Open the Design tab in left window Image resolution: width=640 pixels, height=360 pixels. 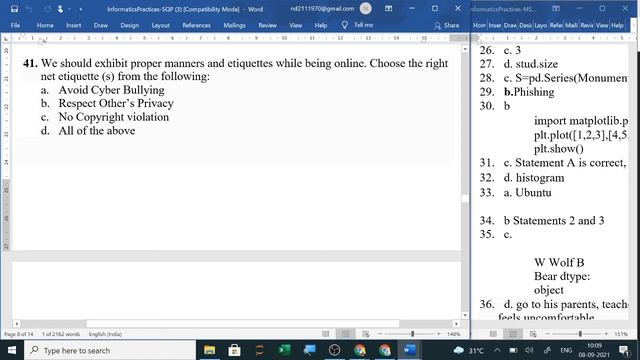pyautogui.click(x=130, y=25)
